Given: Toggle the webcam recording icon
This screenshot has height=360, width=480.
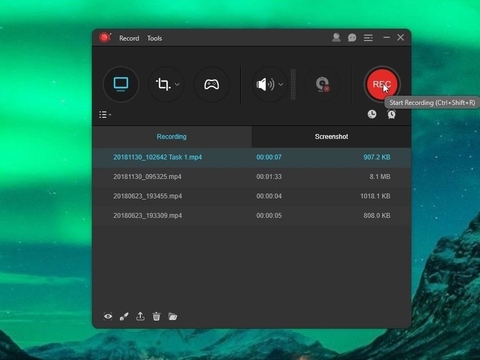Looking at the screenshot, I should click(322, 84).
